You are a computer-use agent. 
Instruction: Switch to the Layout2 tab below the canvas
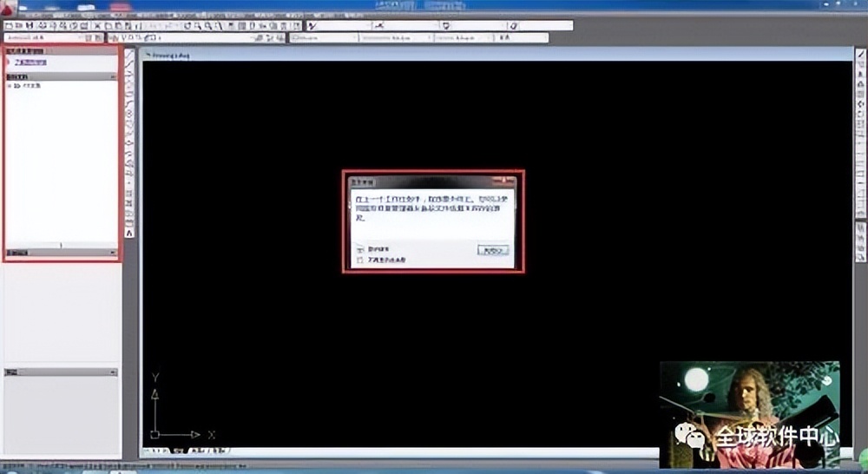[220, 451]
